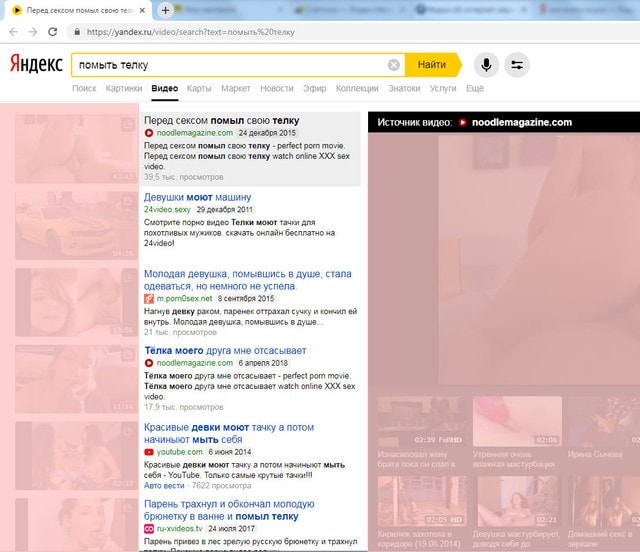
Task: Reload the page with the refresh icon
Action: [53, 32]
